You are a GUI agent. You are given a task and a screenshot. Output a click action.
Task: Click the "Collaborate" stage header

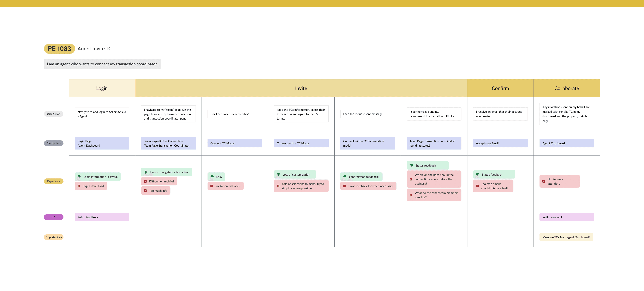(x=567, y=88)
